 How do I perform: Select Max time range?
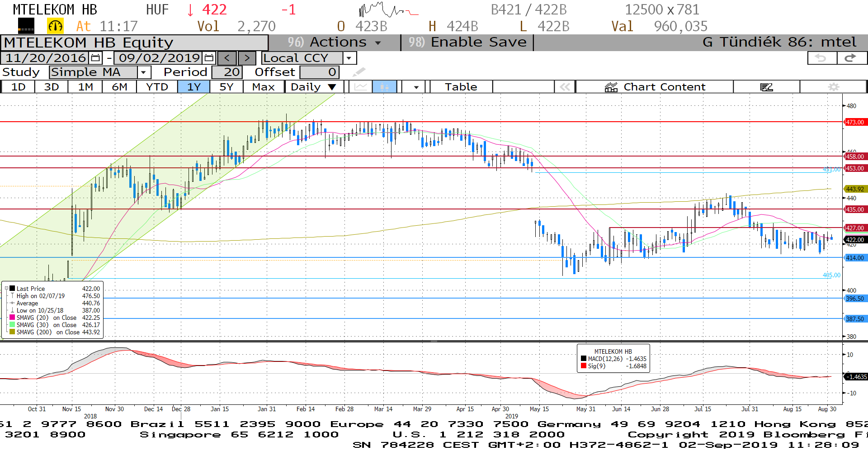point(264,87)
